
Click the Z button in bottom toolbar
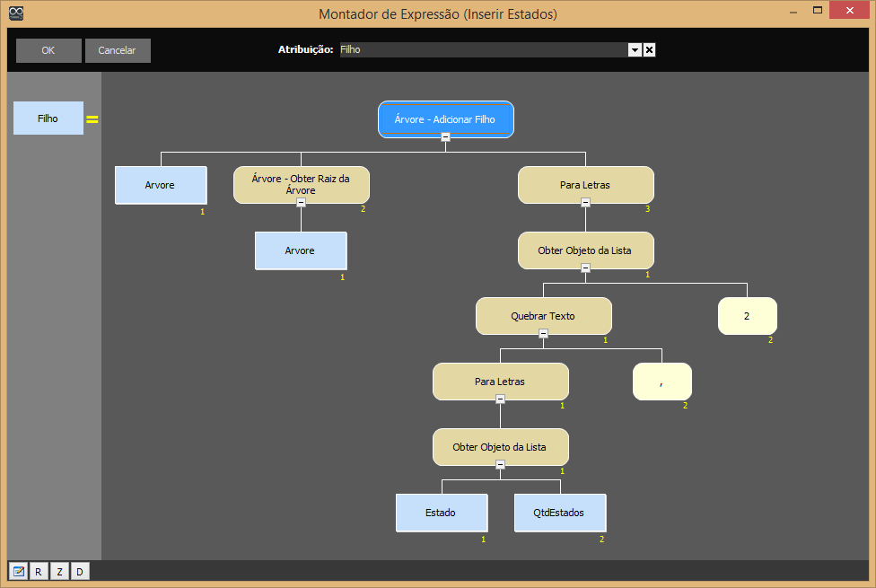(x=59, y=571)
